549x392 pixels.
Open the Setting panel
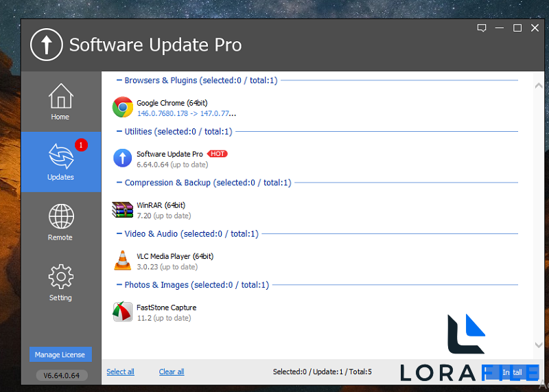(61, 282)
